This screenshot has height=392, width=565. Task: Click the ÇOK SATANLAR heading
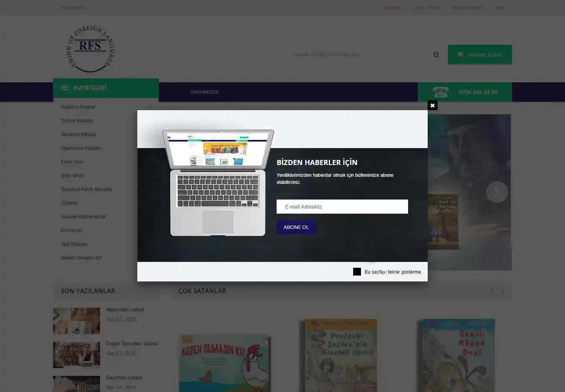coord(202,291)
